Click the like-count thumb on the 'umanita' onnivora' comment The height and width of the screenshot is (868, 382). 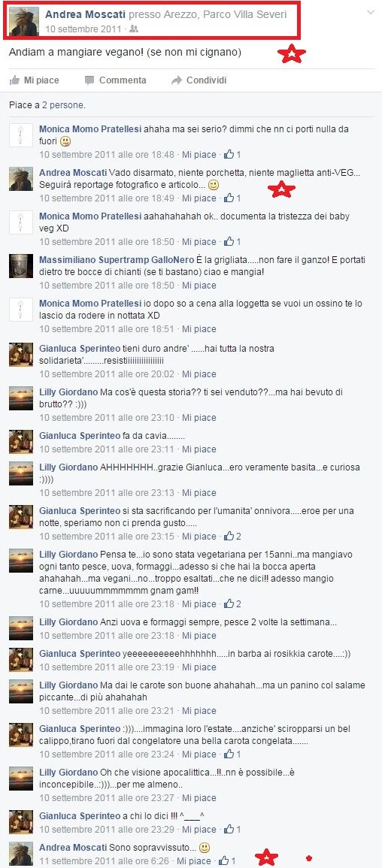(229, 537)
